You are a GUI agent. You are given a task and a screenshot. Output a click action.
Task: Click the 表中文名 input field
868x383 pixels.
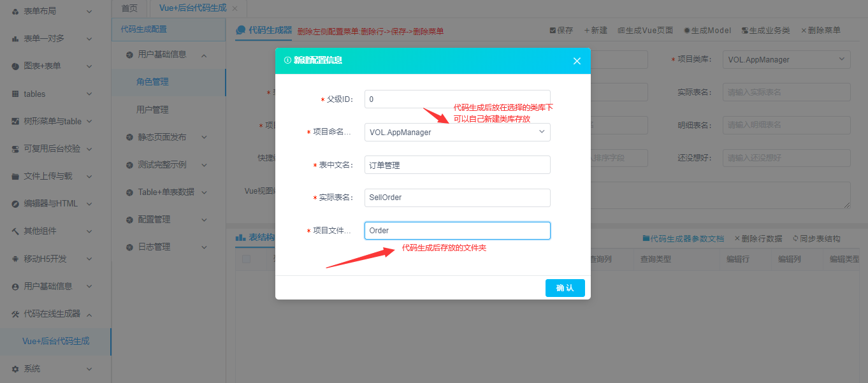pyautogui.click(x=457, y=165)
